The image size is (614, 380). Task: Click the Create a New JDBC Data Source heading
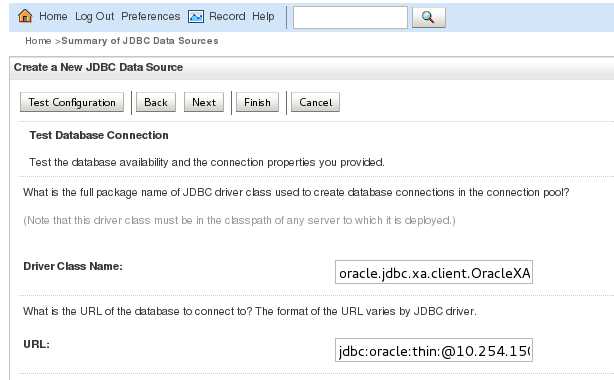click(98, 67)
